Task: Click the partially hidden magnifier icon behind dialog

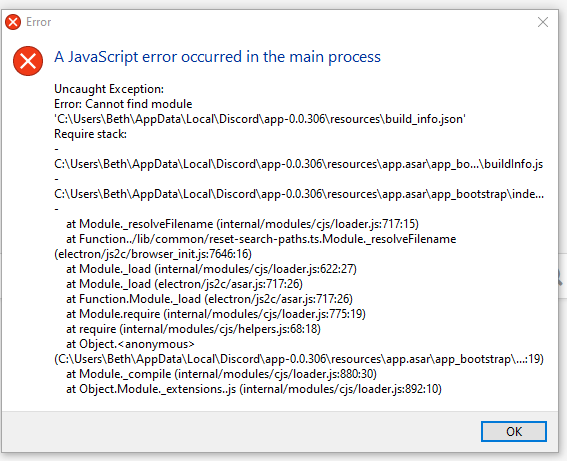Action: tap(562, 277)
